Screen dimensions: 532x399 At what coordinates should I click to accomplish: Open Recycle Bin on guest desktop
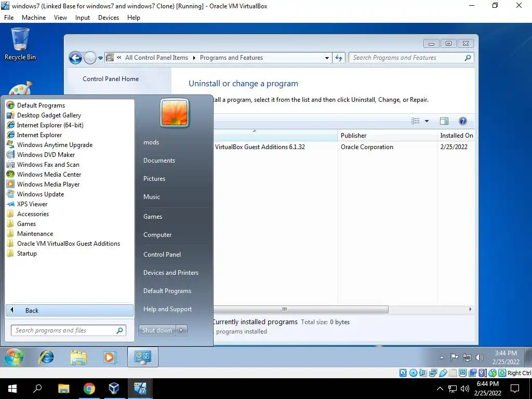20,44
